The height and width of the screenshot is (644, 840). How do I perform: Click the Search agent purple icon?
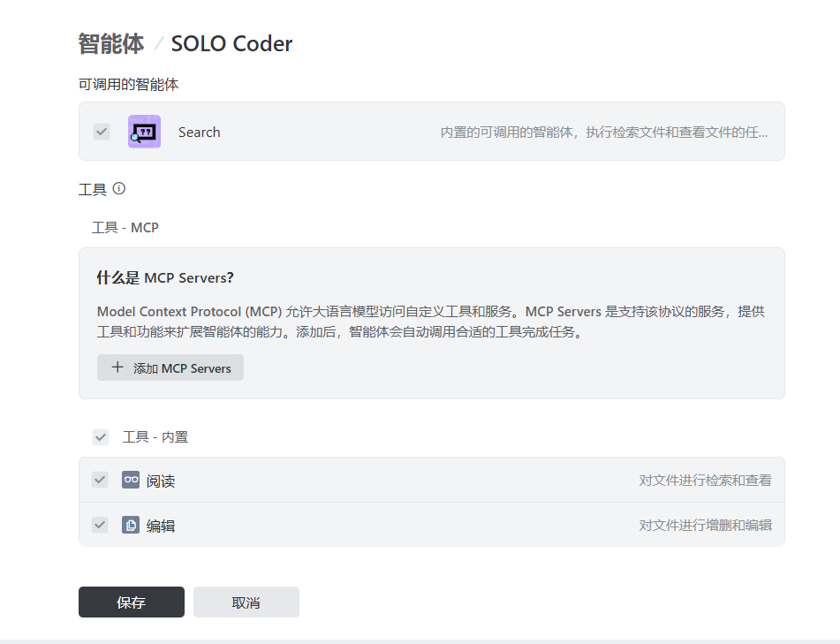click(144, 132)
